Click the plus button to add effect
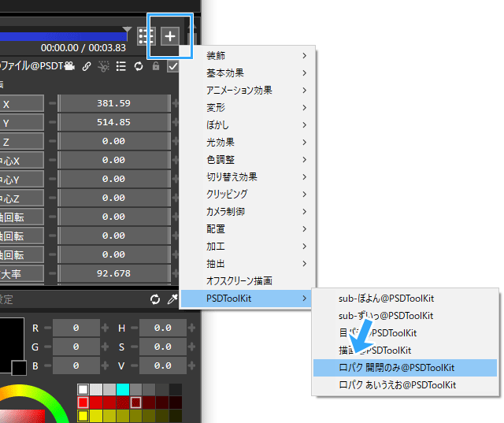This screenshot has width=504, height=423. pos(170,36)
